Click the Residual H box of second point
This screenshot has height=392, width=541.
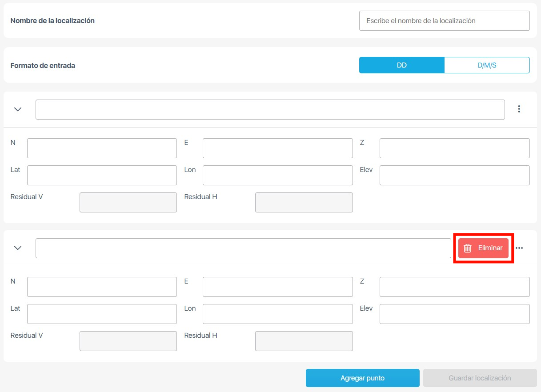(x=304, y=341)
